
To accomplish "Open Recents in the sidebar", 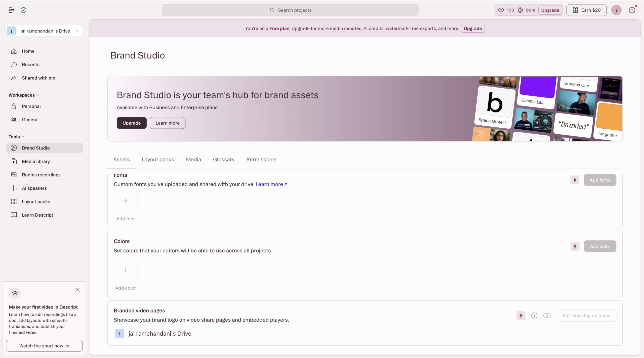I will point(44,65).
